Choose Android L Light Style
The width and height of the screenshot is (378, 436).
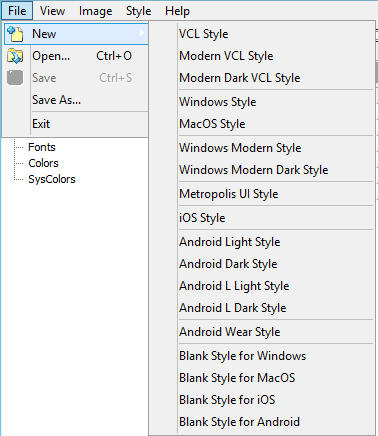[262, 286]
